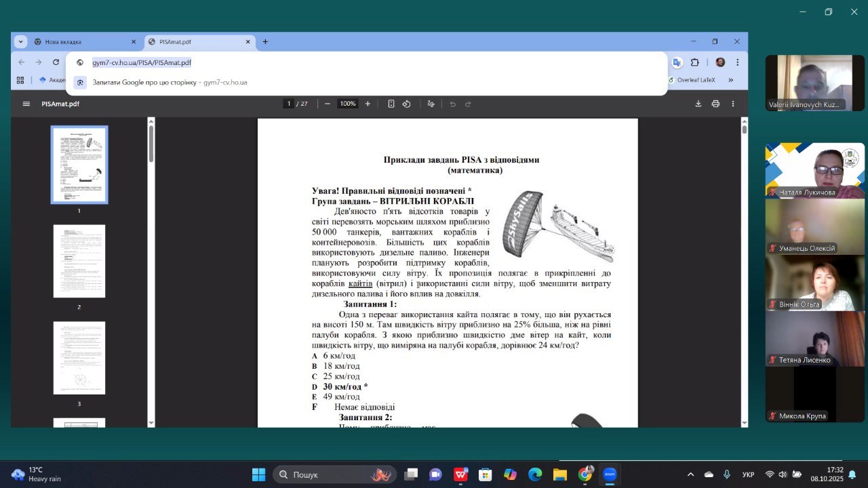The image size is (868, 488).
Task: Click the PDF zoom level 100% field
Action: tap(348, 104)
